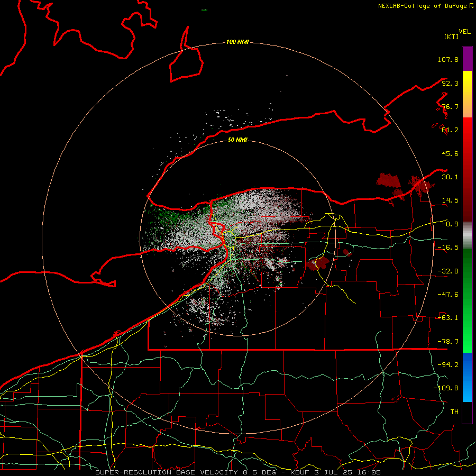Click the 30.1 legend value
Viewport: 476px width, 476px height.
tap(450, 177)
